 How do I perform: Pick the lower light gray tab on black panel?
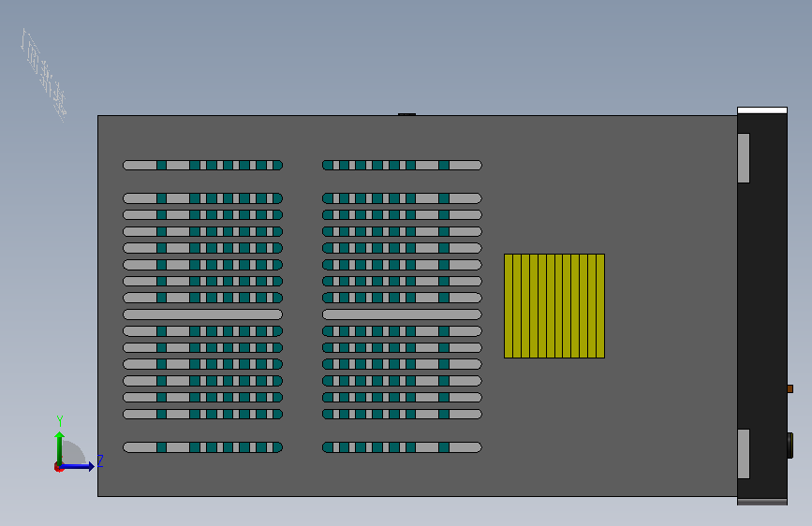[x=744, y=454]
